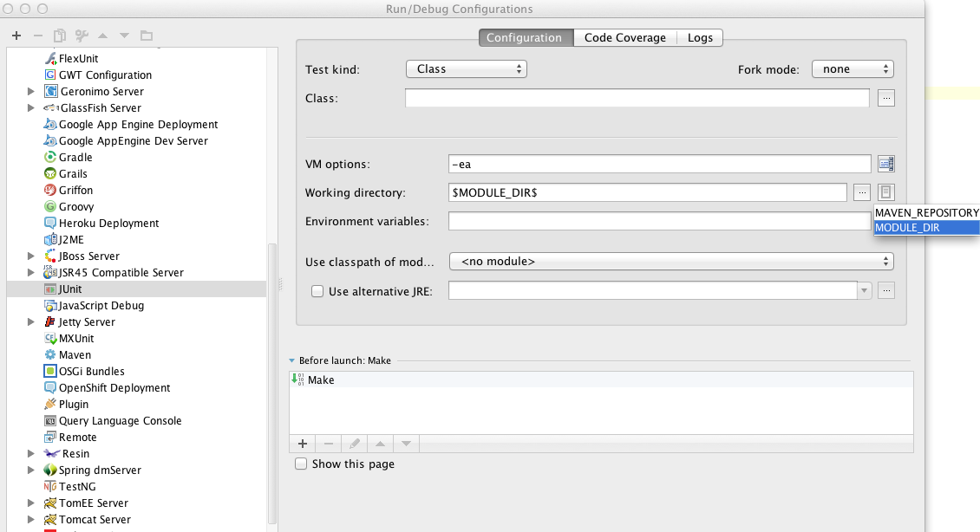Check the Show this page option

click(x=301, y=464)
